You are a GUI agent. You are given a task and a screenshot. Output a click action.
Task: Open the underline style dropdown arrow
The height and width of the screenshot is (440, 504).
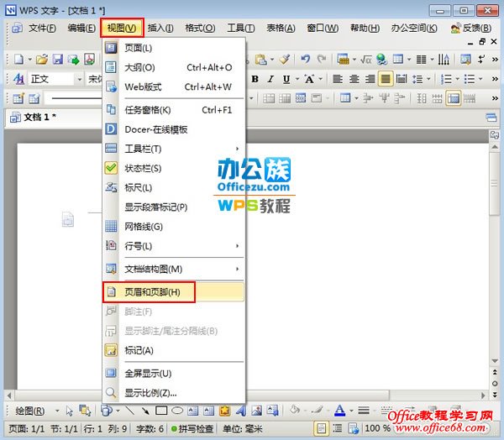tap(297, 79)
